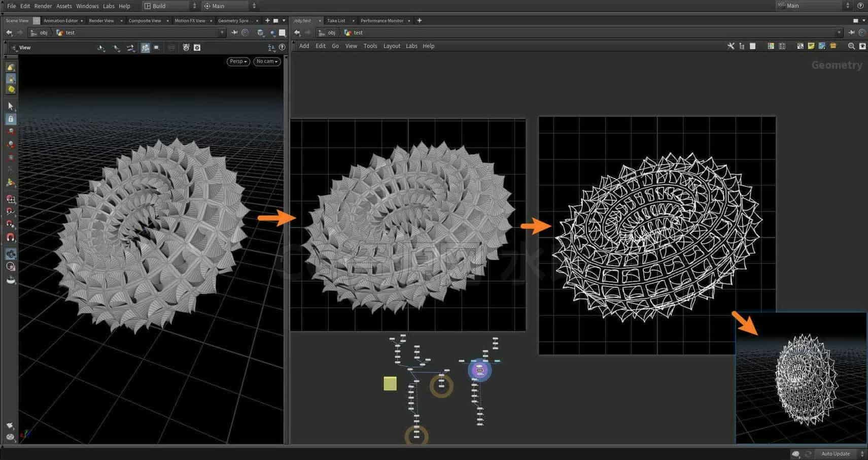Open the Build desktop dropdown
The width and height of the screenshot is (868, 460).
pyautogui.click(x=170, y=6)
